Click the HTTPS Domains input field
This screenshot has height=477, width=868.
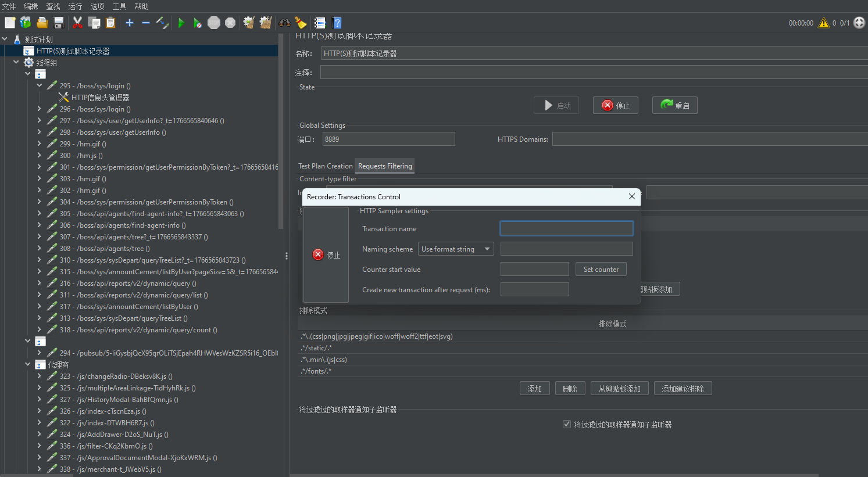pyautogui.click(x=710, y=139)
